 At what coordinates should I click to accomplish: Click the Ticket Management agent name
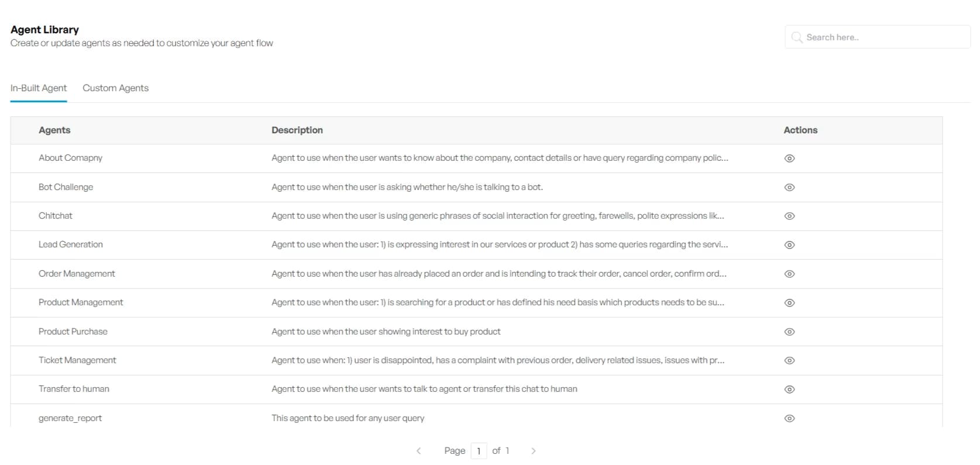coord(77,360)
